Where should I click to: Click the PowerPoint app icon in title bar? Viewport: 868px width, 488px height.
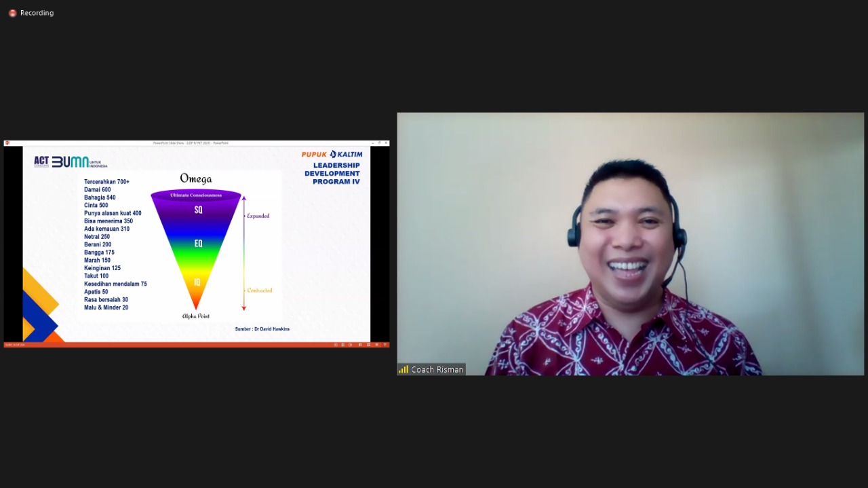click(7, 143)
